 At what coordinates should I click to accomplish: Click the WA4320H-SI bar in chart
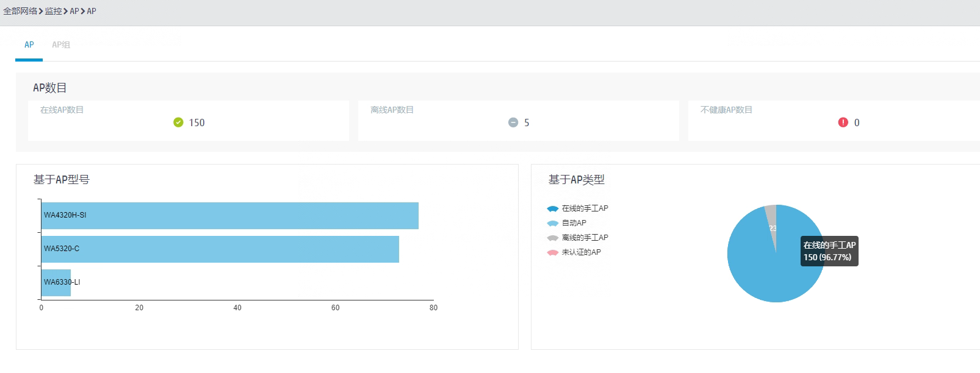pyautogui.click(x=230, y=216)
